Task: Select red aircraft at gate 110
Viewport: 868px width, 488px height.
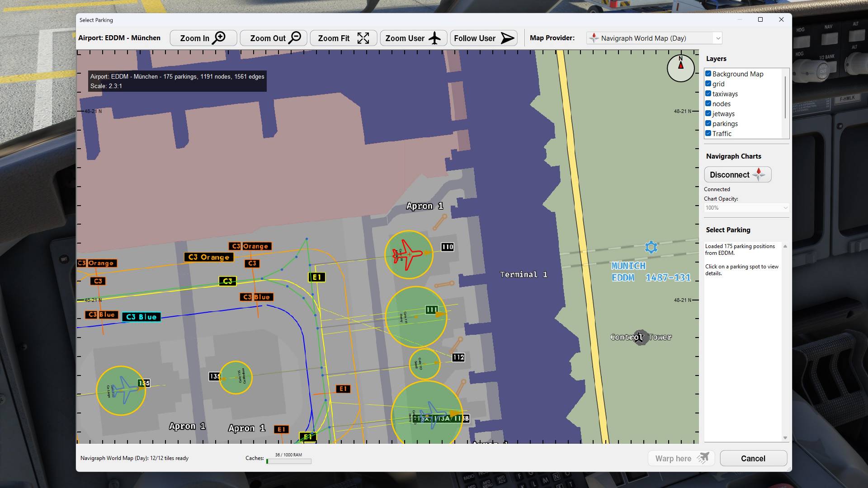Action: (x=408, y=255)
